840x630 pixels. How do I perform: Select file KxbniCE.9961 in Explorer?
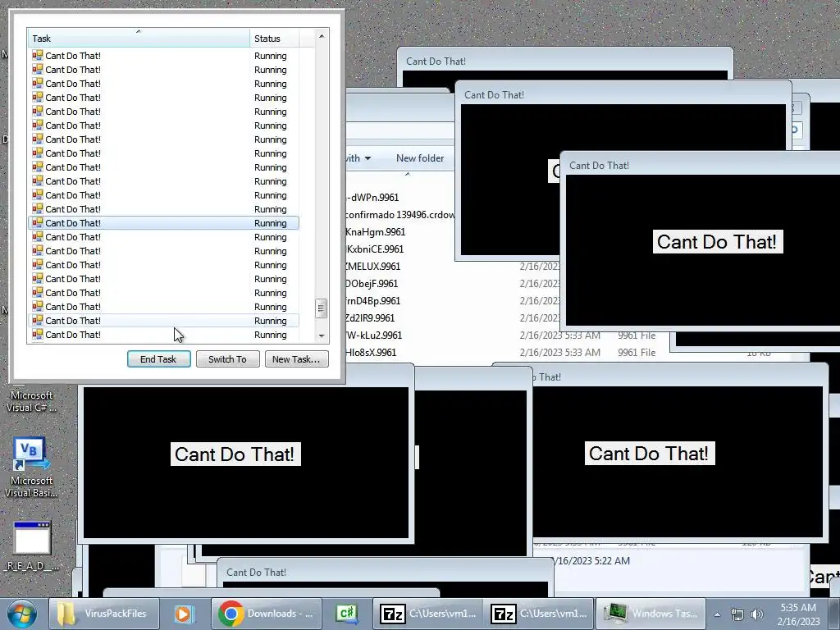click(x=375, y=249)
